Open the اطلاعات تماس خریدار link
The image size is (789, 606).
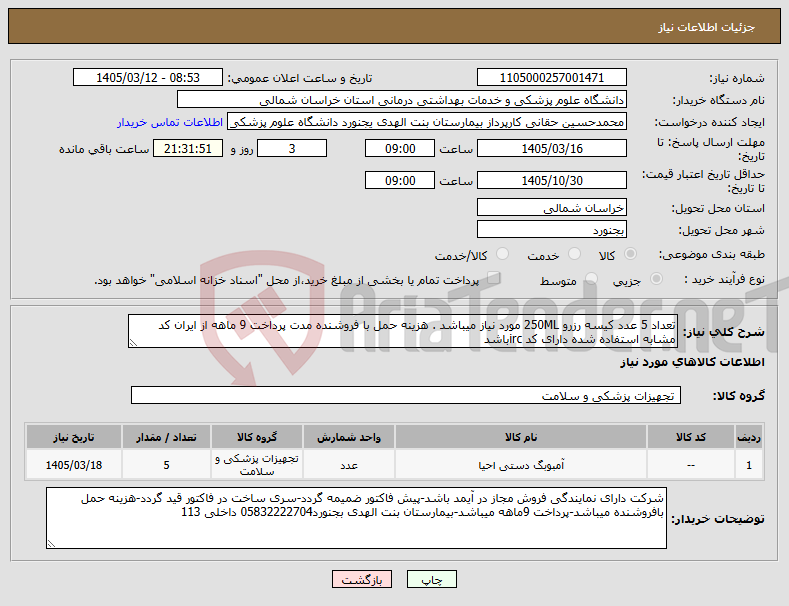(170, 122)
